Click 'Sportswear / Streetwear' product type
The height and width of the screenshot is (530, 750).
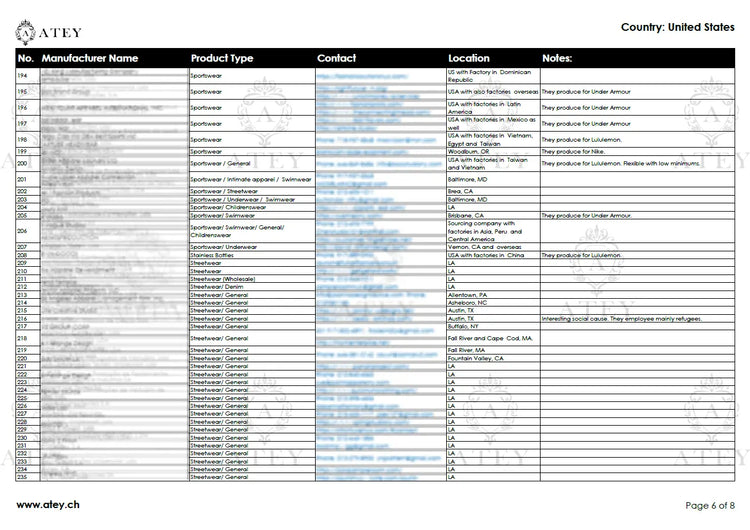point(224,191)
